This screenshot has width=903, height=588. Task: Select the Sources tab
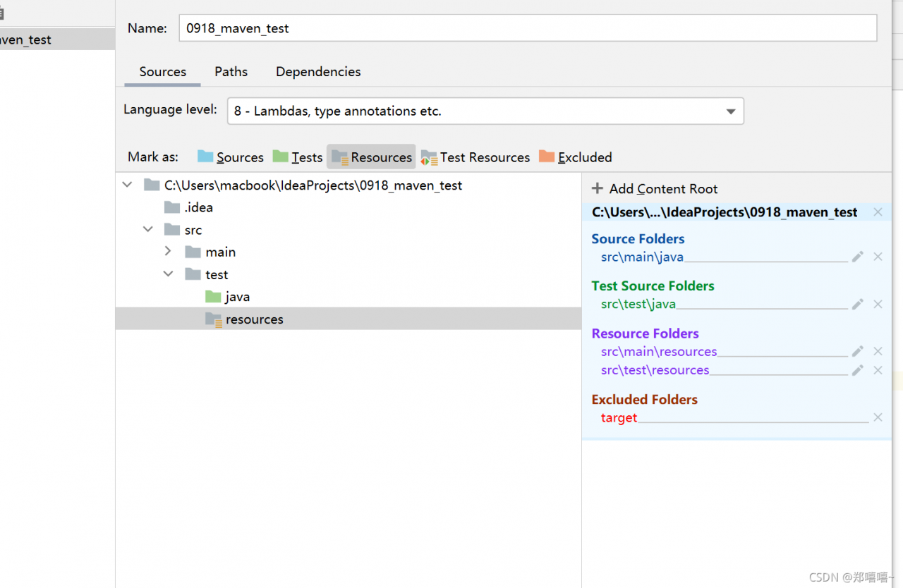pyautogui.click(x=163, y=72)
